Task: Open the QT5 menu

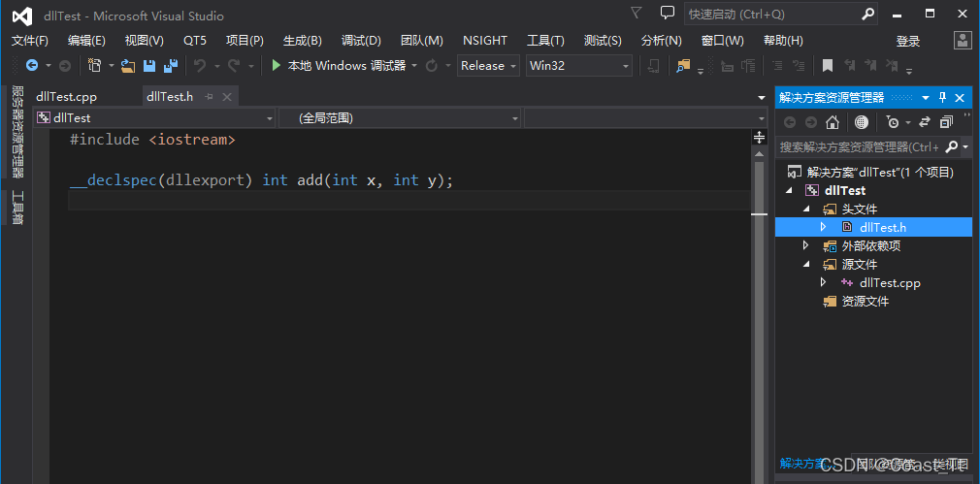Action: pos(195,41)
